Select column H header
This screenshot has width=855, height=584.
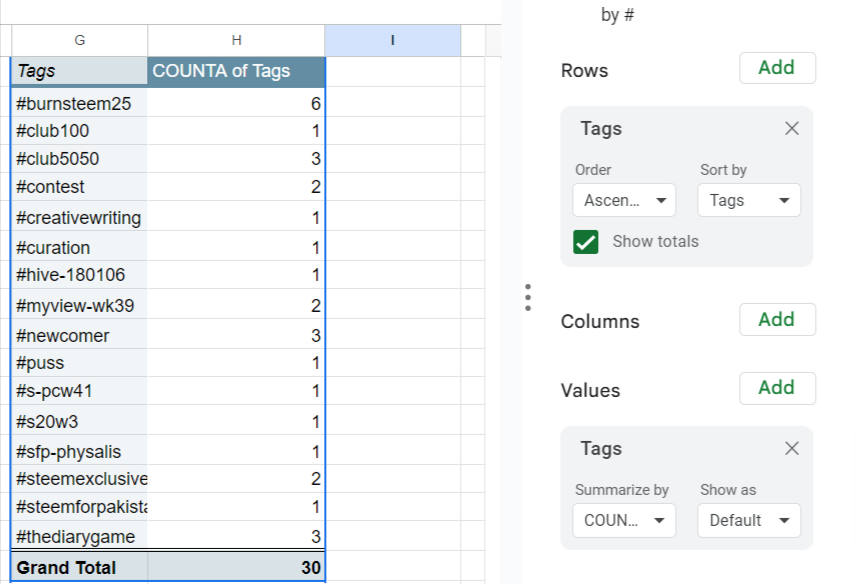[x=236, y=40]
